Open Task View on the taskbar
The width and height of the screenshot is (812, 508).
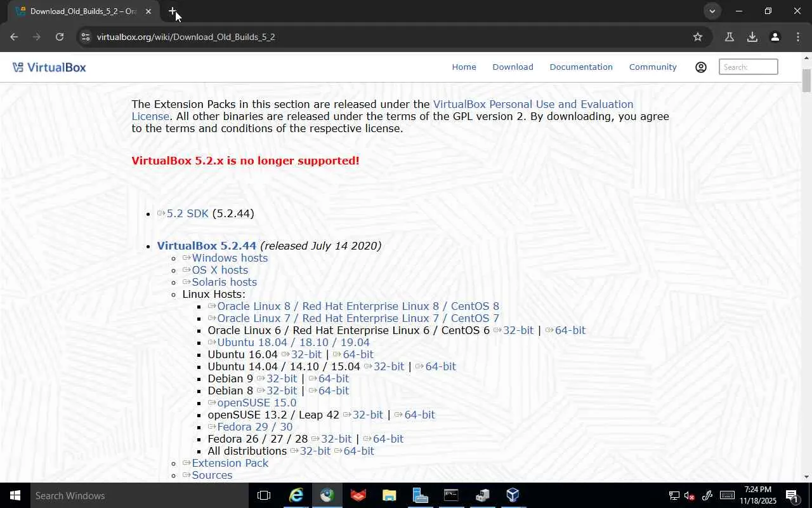pyautogui.click(x=264, y=495)
